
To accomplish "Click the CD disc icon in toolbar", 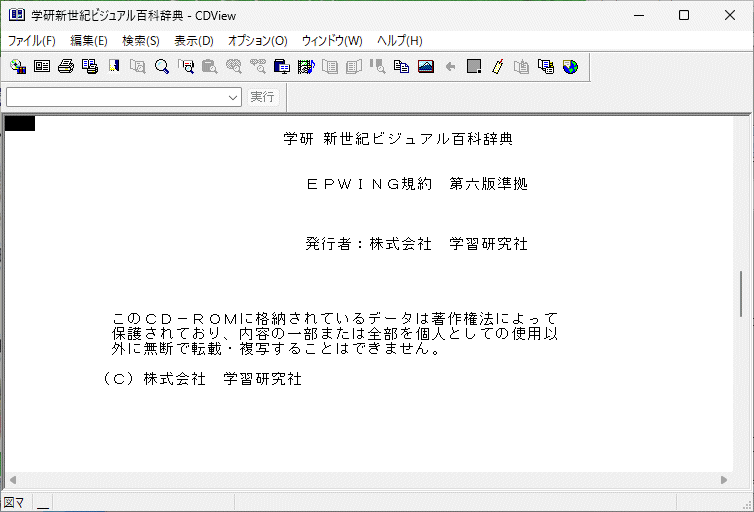I will point(18,66).
